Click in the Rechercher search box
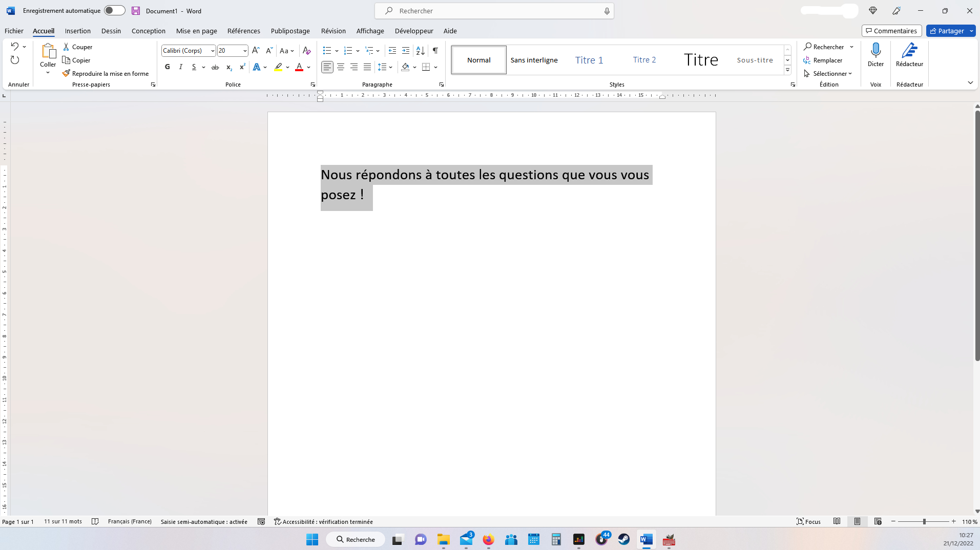The height and width of the screenshot is (550, 980). click(x=494, y=11)
